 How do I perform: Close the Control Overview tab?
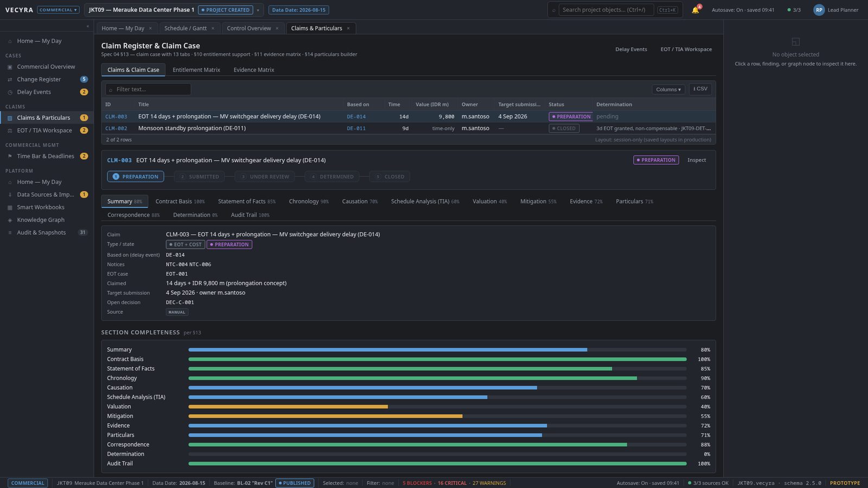(x=277, y=28)
